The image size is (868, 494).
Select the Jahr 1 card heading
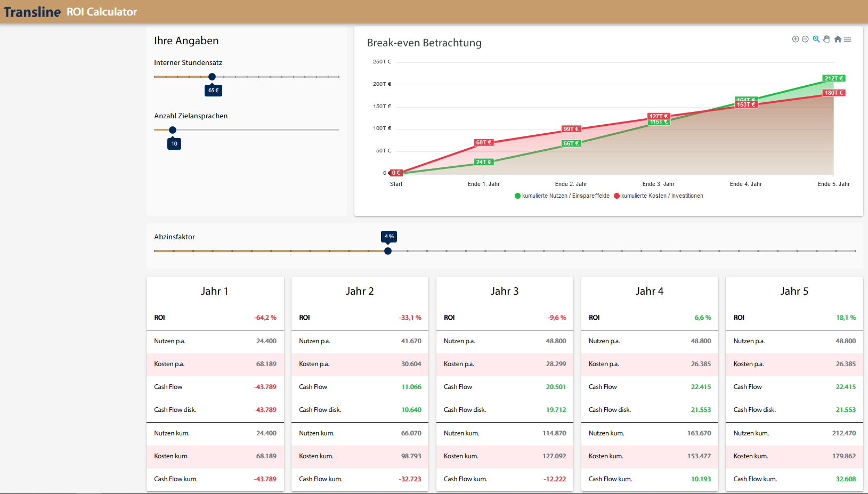tap(215, 291)
